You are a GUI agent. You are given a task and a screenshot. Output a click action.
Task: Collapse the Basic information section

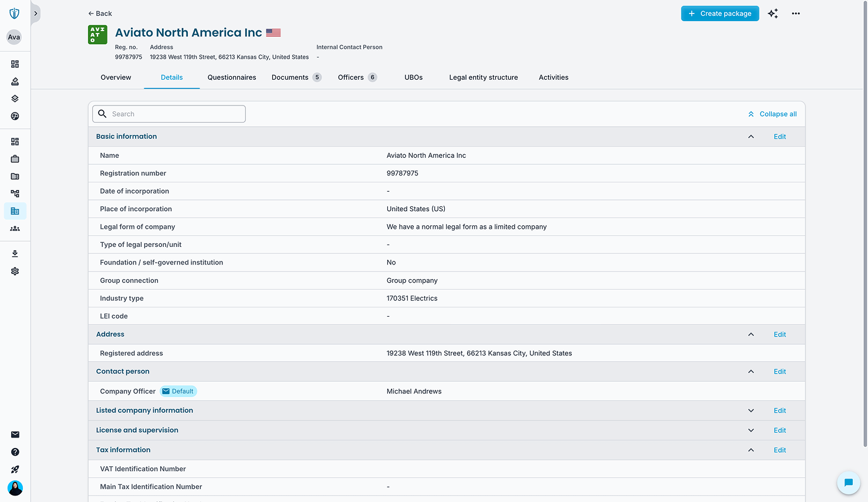751,136
